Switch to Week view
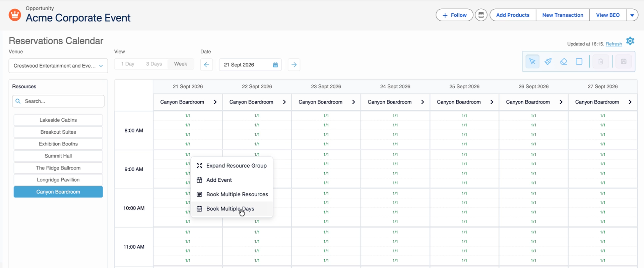Image resolution: width=644 pixels, height=268 pixels. [x=180, y=64]
